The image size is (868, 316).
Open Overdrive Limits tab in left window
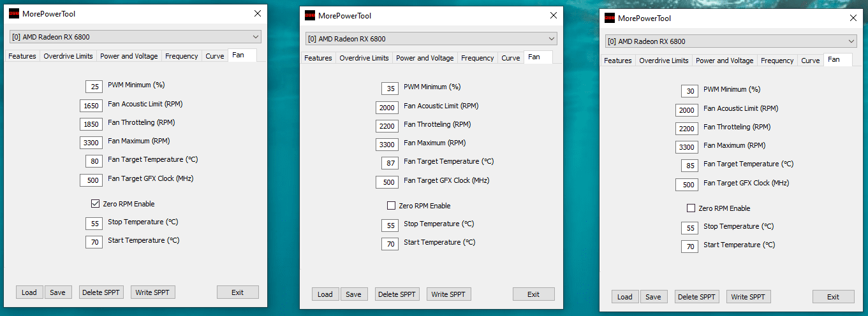[x=68, y=56]
